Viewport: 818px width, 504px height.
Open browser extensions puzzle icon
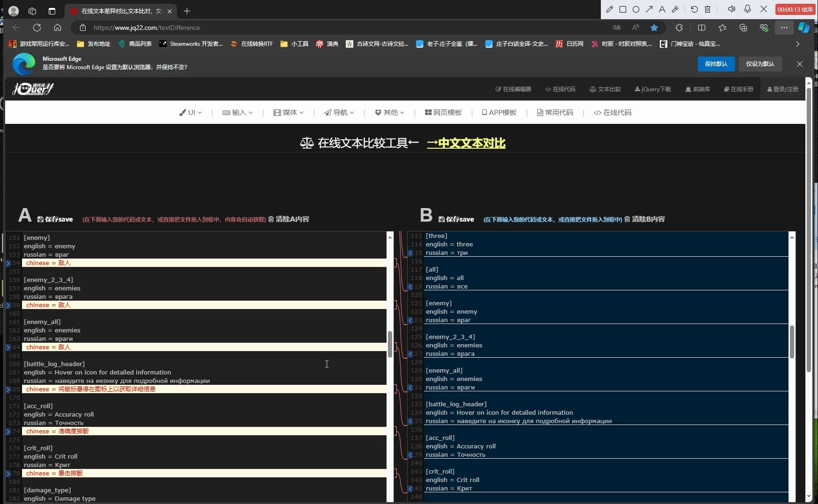(x=679, y=28)
